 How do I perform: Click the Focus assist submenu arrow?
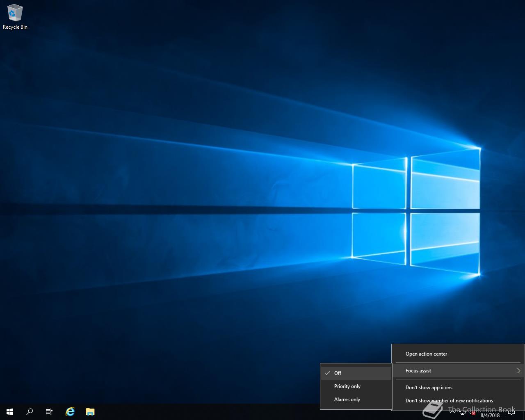click(x=518, y=371)
